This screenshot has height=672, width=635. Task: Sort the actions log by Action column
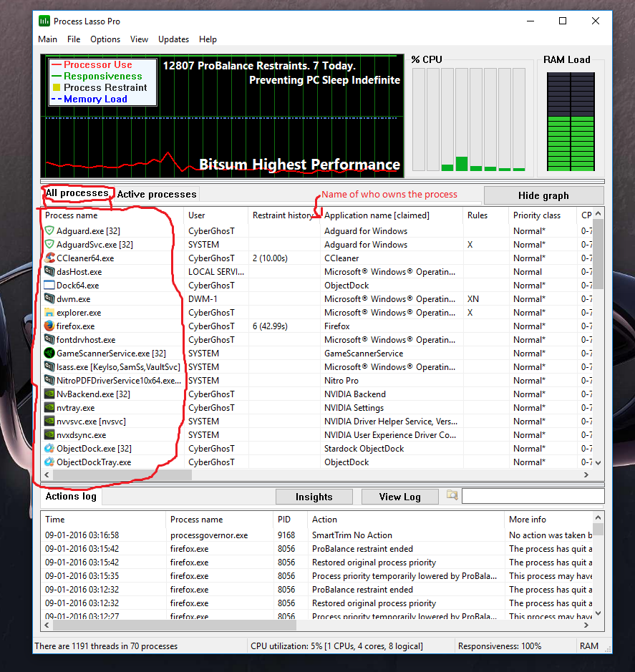(x=406, y=520)
